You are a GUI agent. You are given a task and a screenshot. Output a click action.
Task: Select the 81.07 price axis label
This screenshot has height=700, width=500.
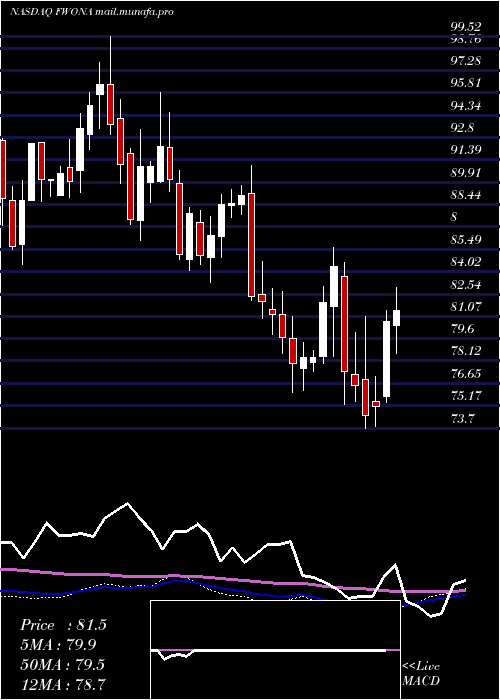[466, 307]
